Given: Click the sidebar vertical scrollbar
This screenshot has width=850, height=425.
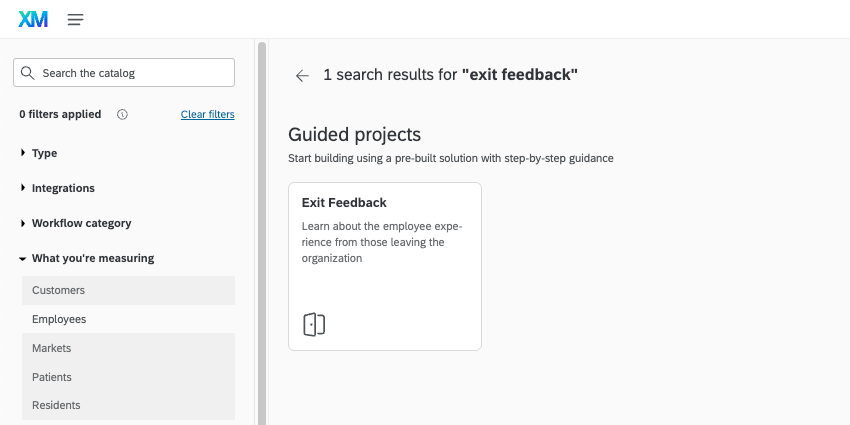Looking at the screenshot, I should [x=262, y=230].
